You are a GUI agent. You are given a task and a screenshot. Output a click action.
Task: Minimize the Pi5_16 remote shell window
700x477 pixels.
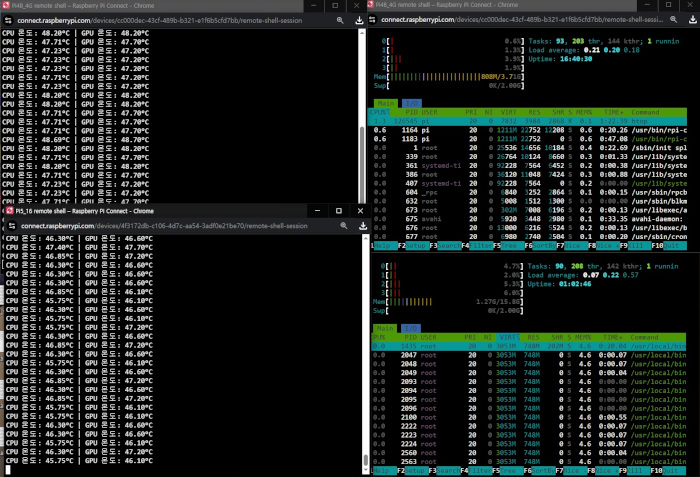coord(317,211)
